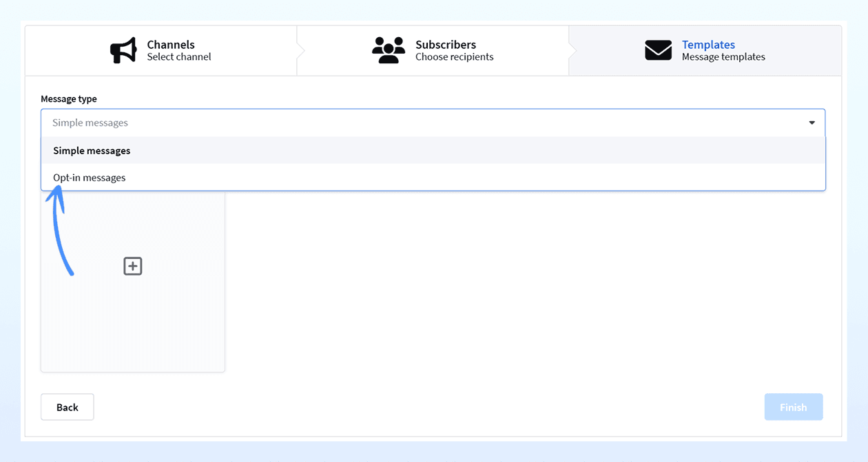Click the Templates envelope icon

[658, 50]
